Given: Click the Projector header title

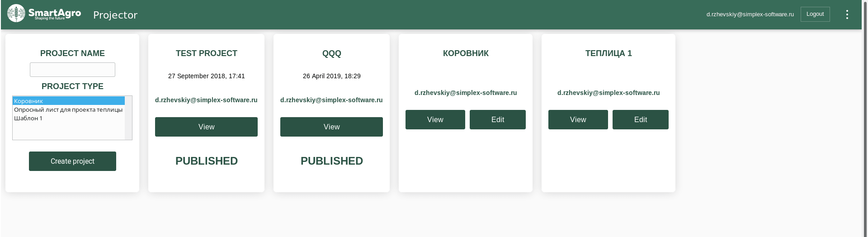Looking at the screenshot, I should (x=115, y=15).
